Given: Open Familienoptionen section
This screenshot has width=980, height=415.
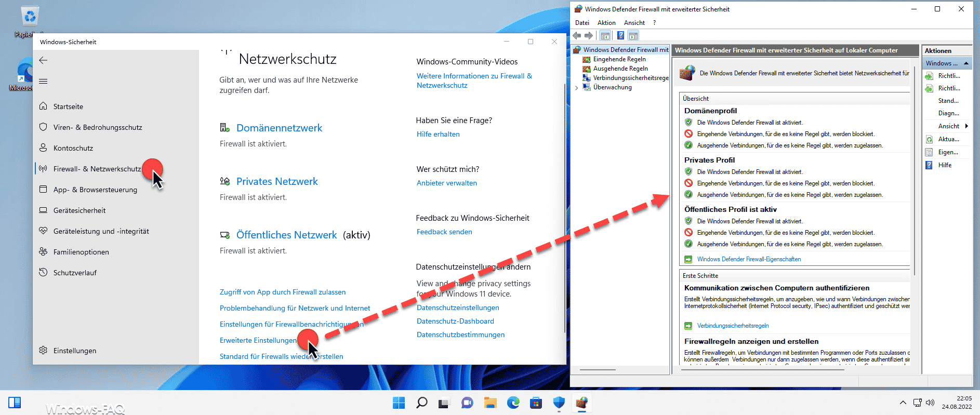Looking at the screenshot, I should [81, 252].
